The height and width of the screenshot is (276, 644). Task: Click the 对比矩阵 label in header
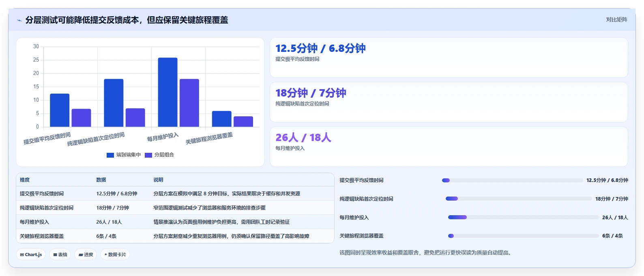(x=616, y=19)
